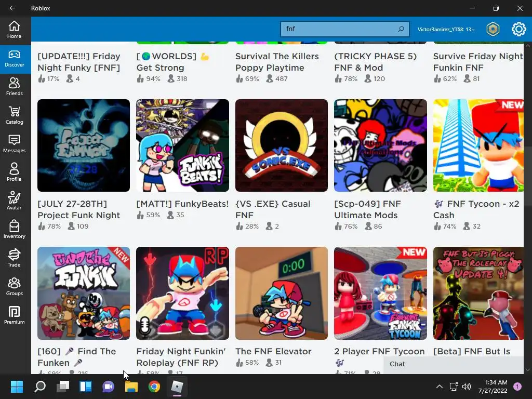The width and height of the screenshot is (532, 399).
Task: Open your Inventory
Action: pos(14,230)
